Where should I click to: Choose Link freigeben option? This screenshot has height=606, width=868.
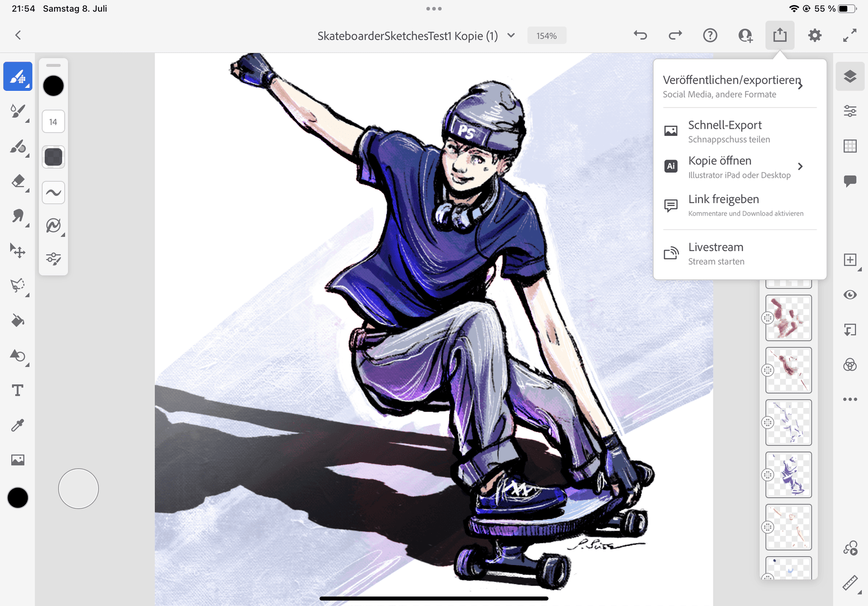click(x=740, y=206)
